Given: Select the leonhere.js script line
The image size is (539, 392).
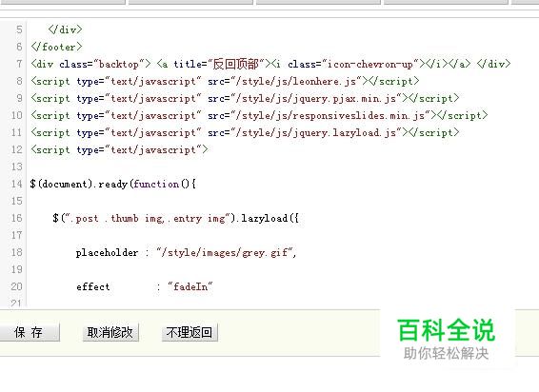Looking at the screenshot, I should coord(225,81).
